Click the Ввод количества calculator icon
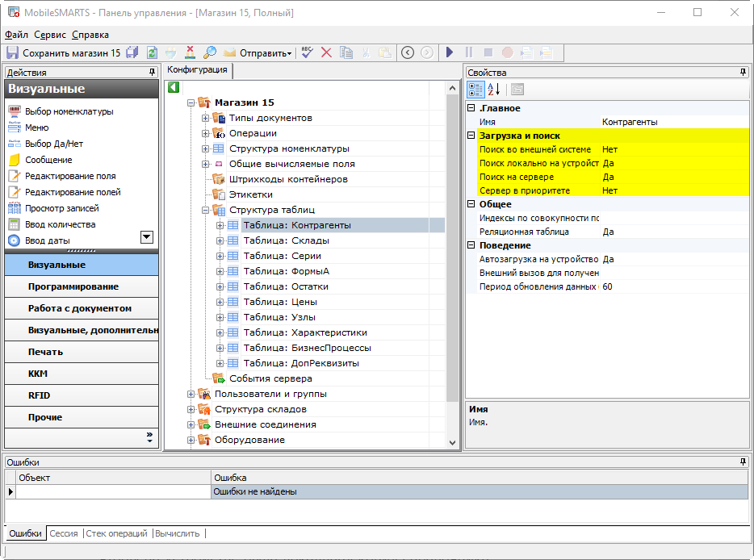This screenshot has height=560, width=754. tap(15, 224)
